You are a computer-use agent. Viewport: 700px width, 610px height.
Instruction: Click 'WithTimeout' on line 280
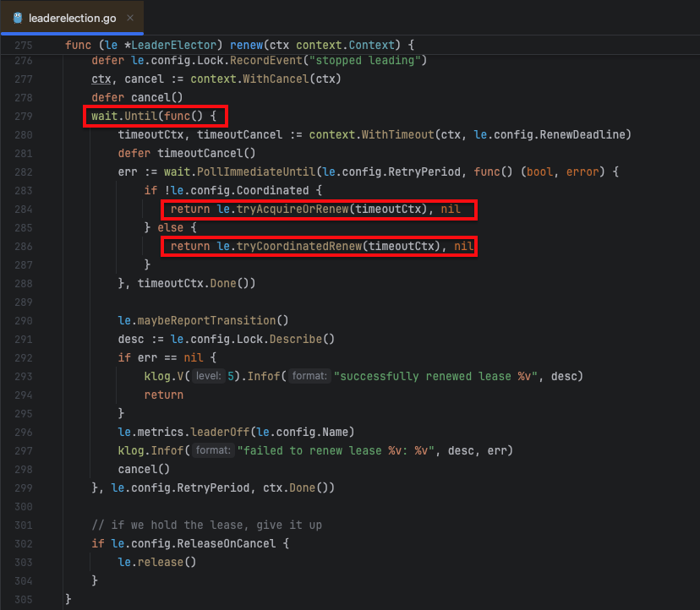[397, 135]
